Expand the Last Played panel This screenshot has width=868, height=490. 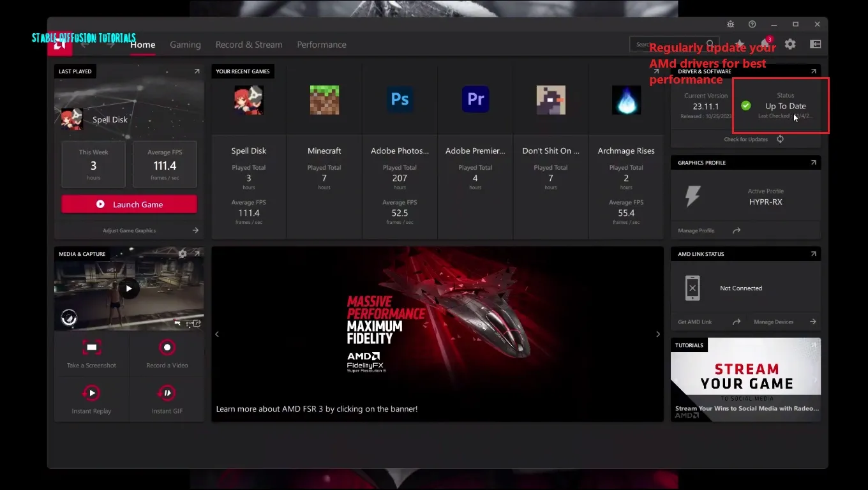(197, 71)
